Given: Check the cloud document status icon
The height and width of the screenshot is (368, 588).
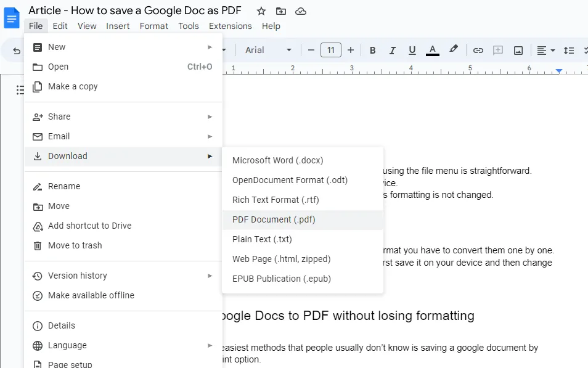Looking at the screenshot, I should [x=301, y=11].
